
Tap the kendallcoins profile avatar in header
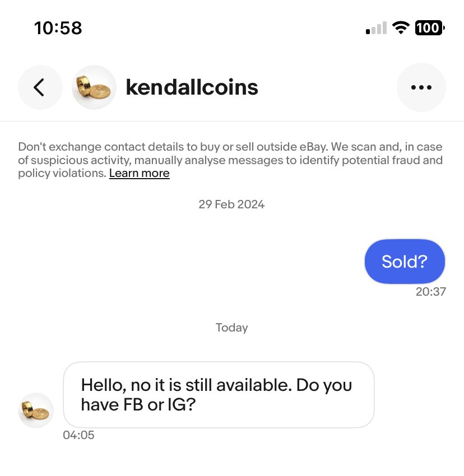pos(94,87)
